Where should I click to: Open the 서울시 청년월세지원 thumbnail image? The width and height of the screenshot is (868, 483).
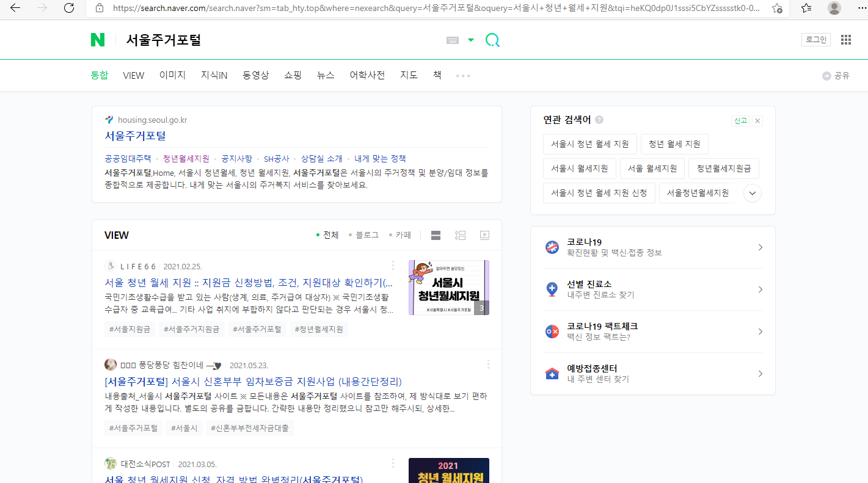pos(449,288)
